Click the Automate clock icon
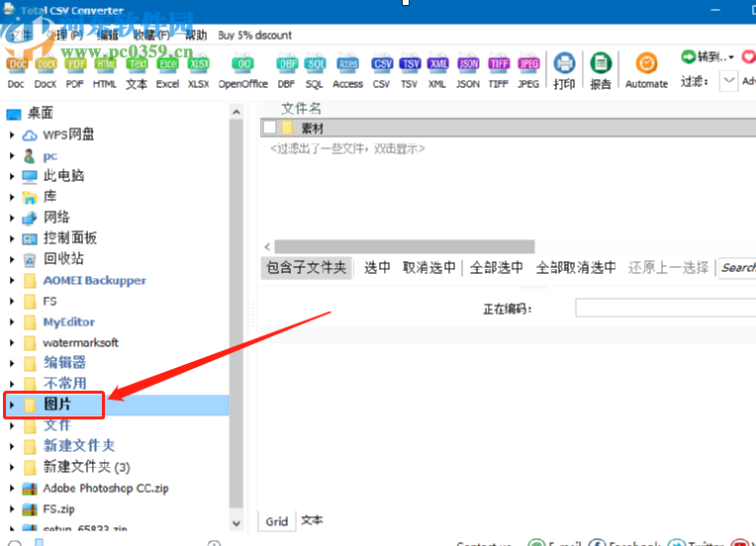This screenshot has width=756, height=546. pyautogui.click(x=646, y=64)
